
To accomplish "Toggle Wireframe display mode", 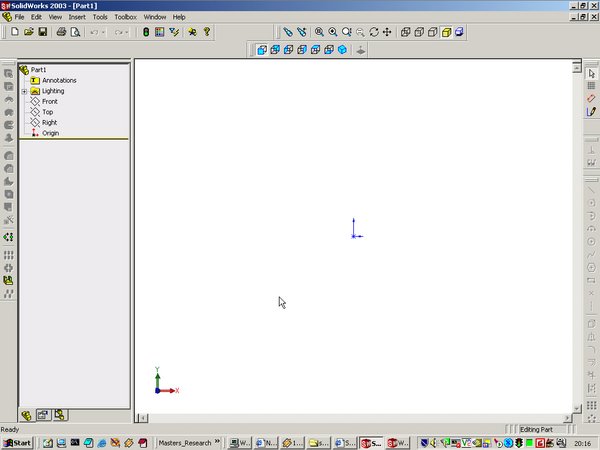I will 406,32.
